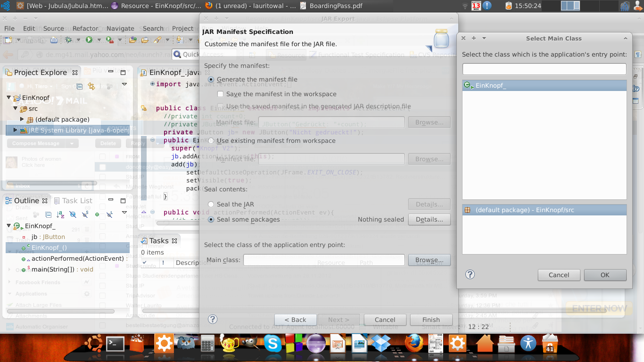Select EinKnopf_ in the main class list
This screenshot has width=644, height=362.
(x=545, y=85)
